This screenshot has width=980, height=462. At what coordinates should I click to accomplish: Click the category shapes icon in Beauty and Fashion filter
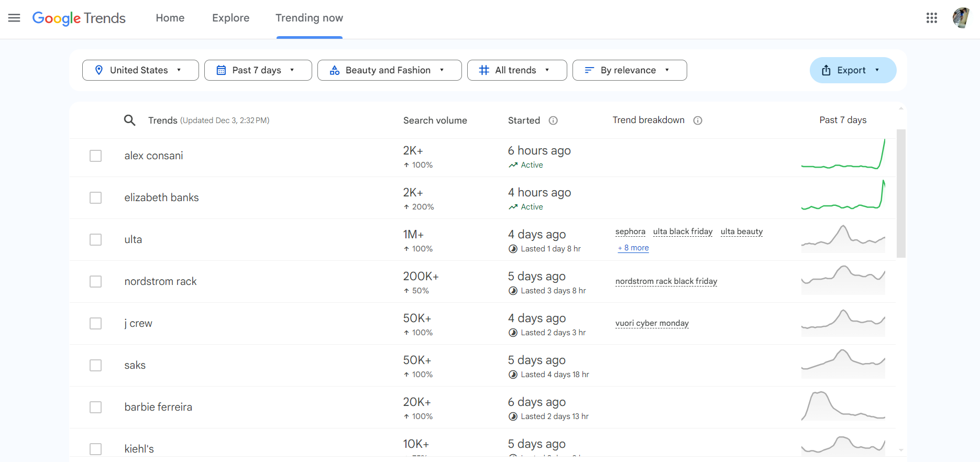[335, 70]
